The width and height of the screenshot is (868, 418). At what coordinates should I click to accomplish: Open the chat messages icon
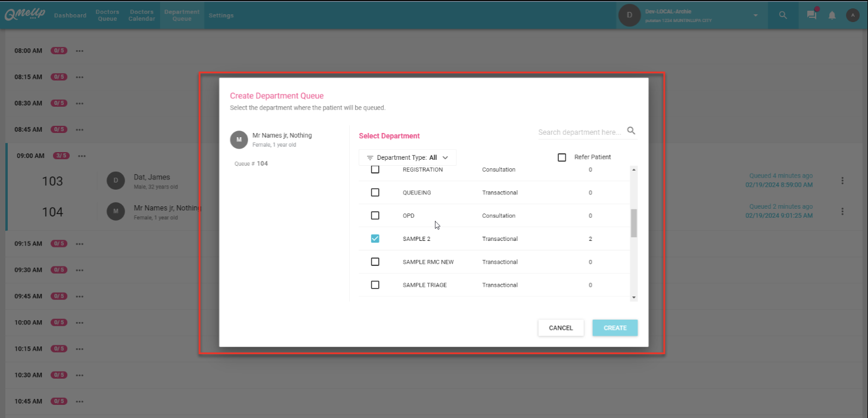811,16
